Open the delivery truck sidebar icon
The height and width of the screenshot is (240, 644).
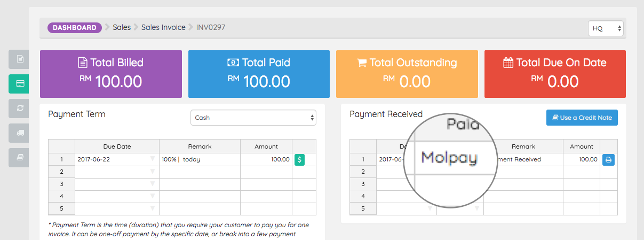click(19, 133)
